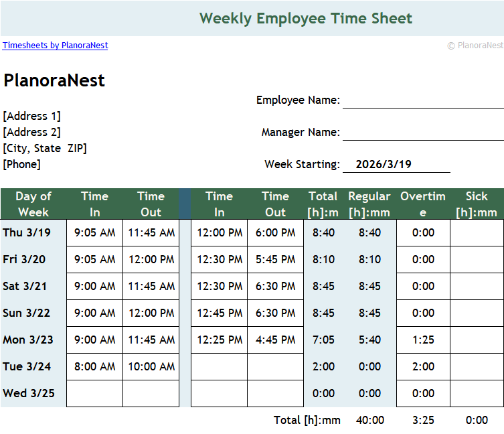Click Thursday's first Time In 9:05 AM

tap(95, 232)
